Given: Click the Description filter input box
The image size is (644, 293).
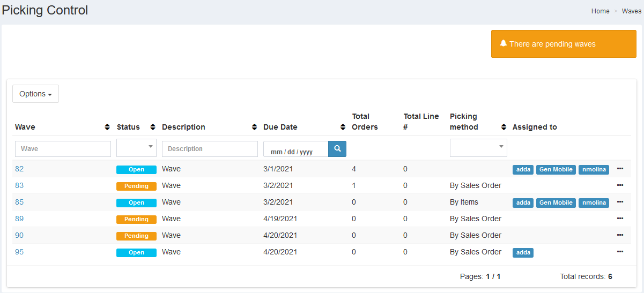Looking at the screenshot, I should [210, 149].
